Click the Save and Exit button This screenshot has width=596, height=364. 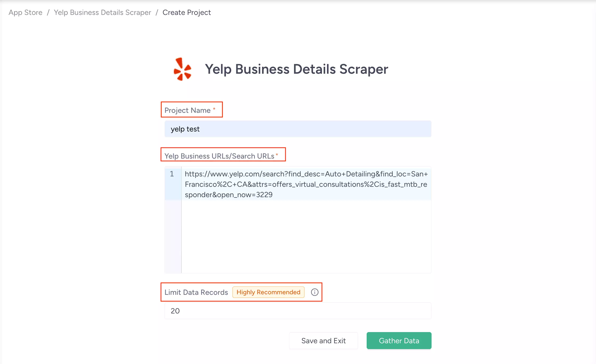point(324,341)
